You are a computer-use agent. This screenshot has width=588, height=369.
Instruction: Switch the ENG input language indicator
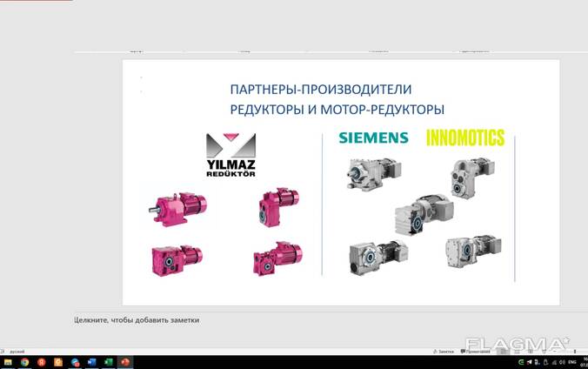571,362
